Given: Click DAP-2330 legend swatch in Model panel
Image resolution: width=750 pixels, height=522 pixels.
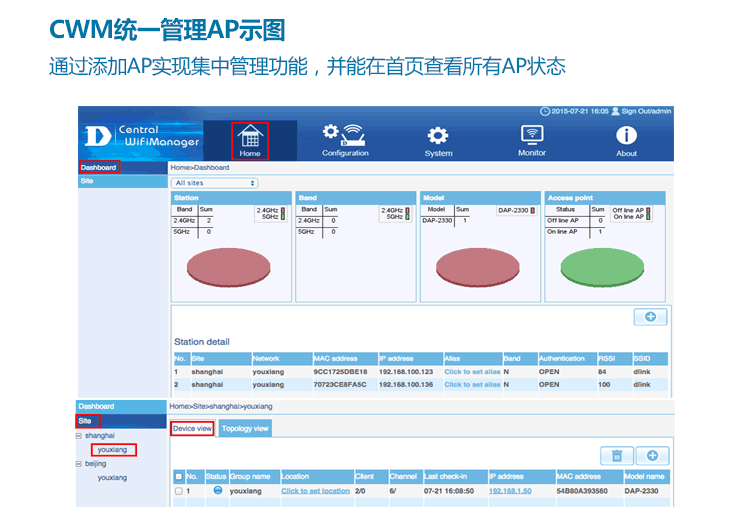Looking at the screenshot, I should click(x=532, y=211).
